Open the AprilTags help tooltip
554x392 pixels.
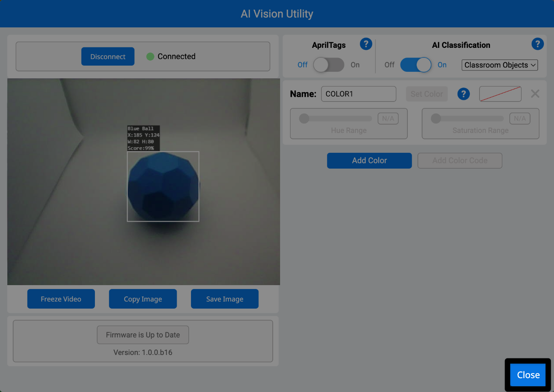pos(366,44)
